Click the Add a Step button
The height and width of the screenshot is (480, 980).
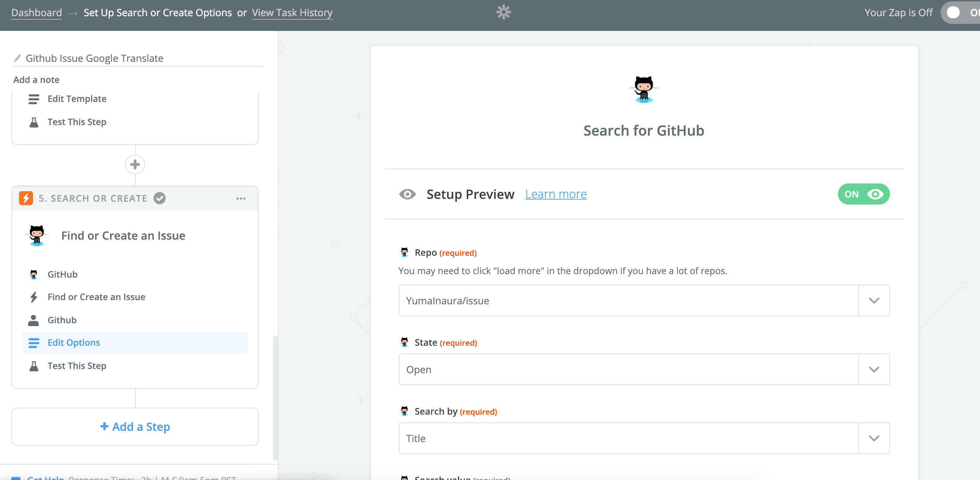tap(135, 427)
